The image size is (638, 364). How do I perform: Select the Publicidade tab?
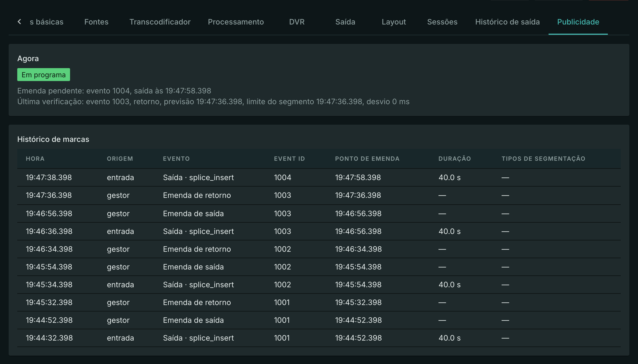coord(578,22)
